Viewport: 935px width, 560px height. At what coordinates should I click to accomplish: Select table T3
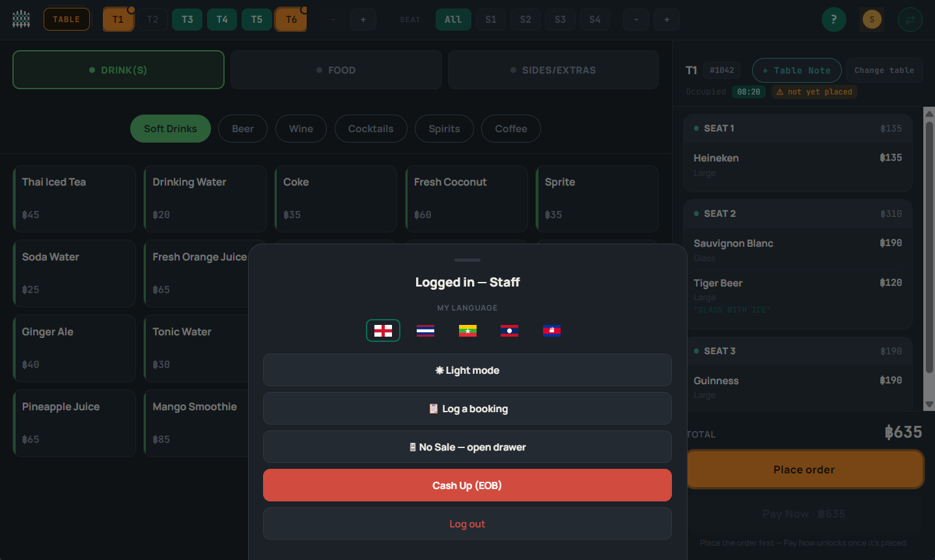tap(188, 20)
